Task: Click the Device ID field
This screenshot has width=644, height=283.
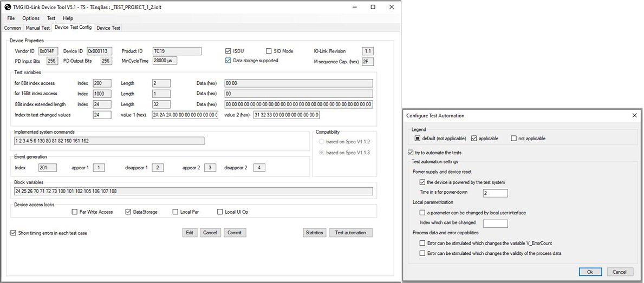Action: 99,51
